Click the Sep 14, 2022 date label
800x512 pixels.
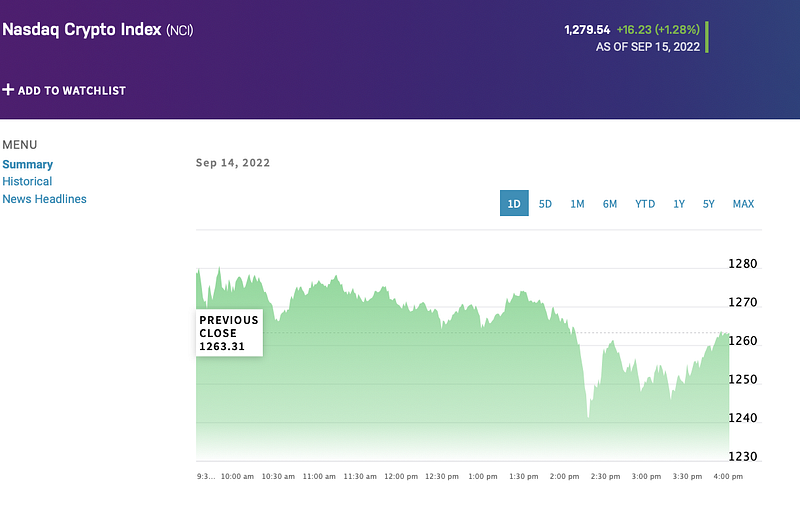click(233, 163)
